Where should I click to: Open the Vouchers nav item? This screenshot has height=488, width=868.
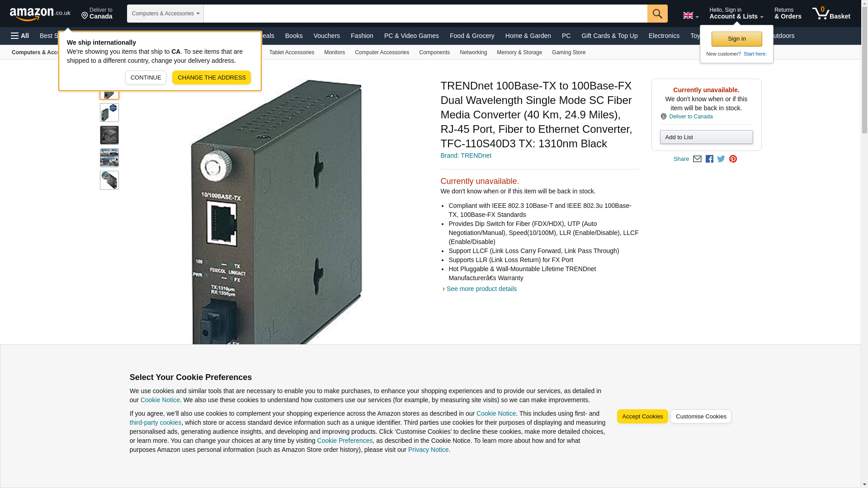326,36
